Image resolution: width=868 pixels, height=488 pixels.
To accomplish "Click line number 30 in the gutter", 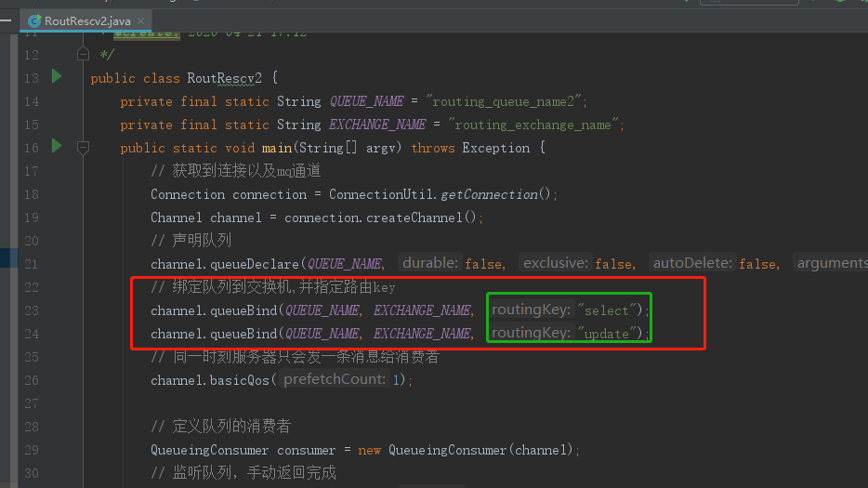I will [32, 474].
